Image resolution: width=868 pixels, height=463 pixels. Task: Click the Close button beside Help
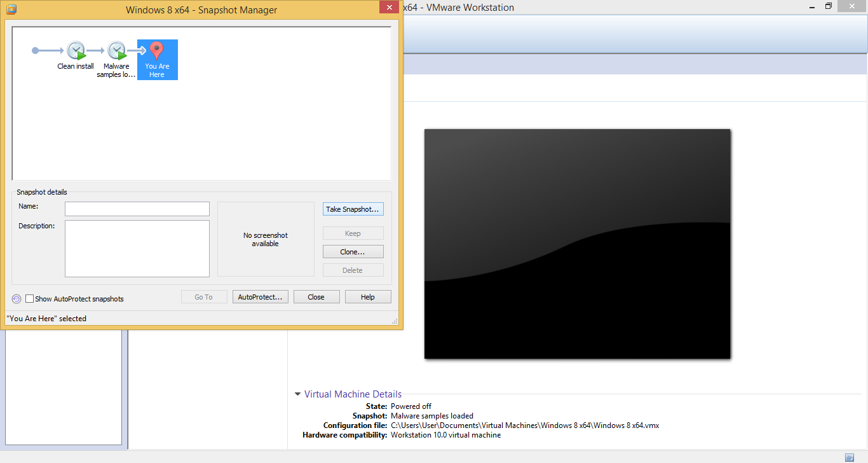coord(316,297)
